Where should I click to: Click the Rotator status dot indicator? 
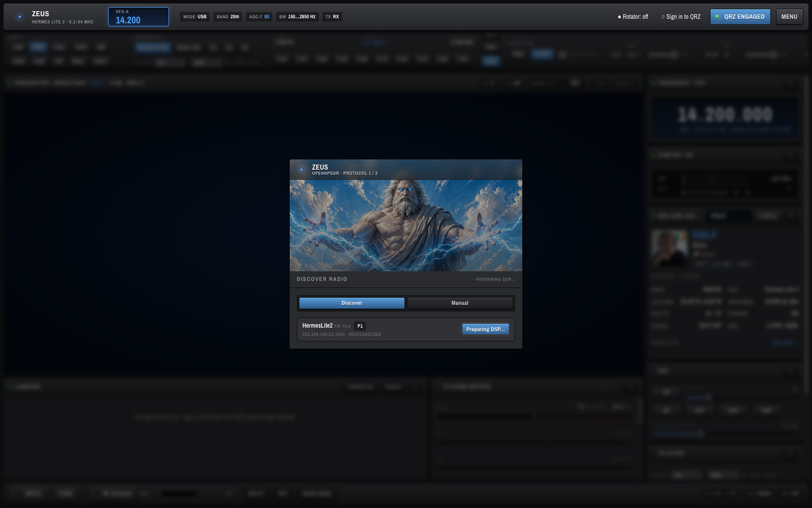[619, 17]
